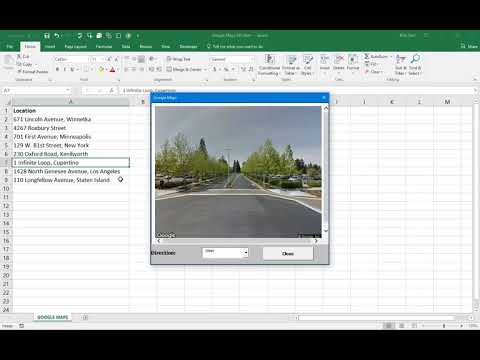Save the workbook from Quick Access Toolbar
The image size is (480, 360).
47,35
